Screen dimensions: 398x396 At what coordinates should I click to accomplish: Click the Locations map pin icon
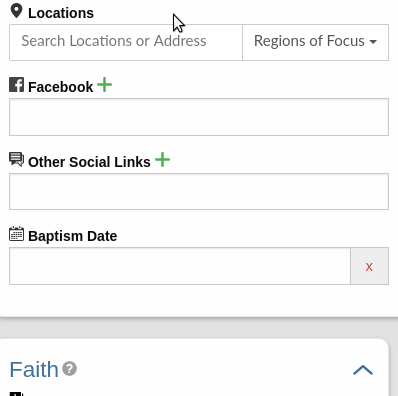tap(16, 11)
